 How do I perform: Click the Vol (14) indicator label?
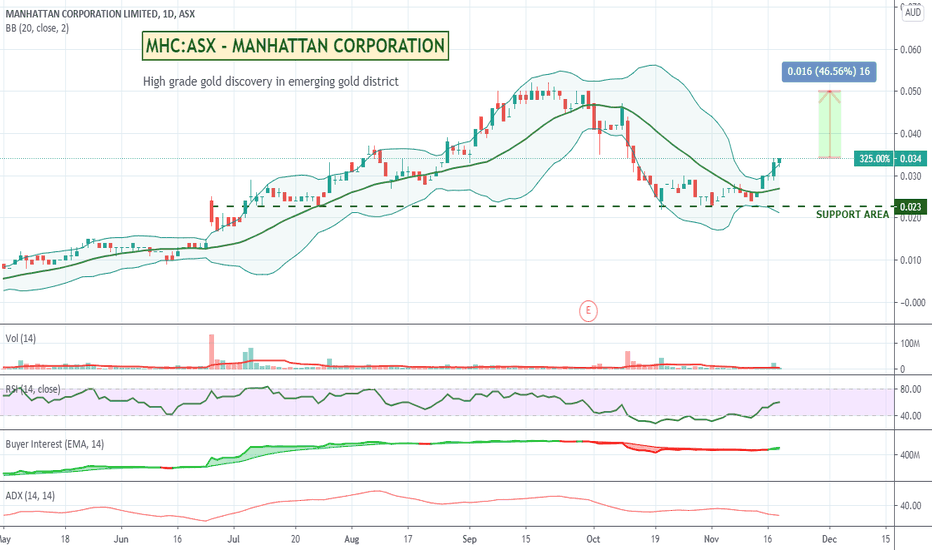point(21,338)
